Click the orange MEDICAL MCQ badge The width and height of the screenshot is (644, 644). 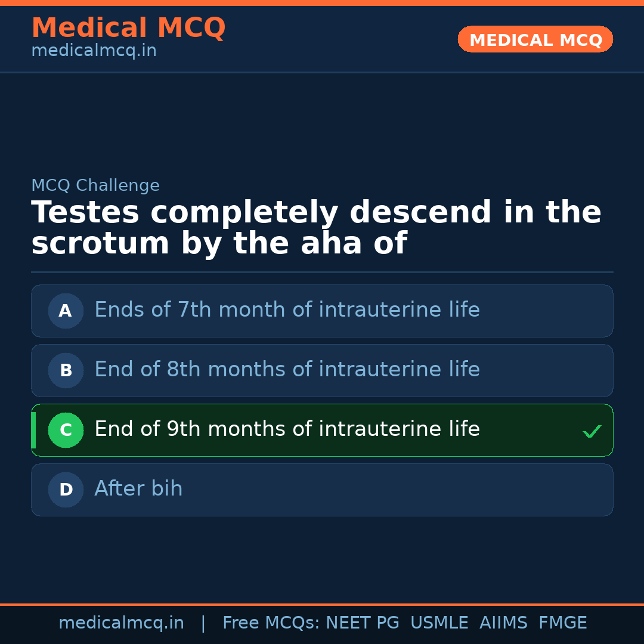tap(535, 40)
